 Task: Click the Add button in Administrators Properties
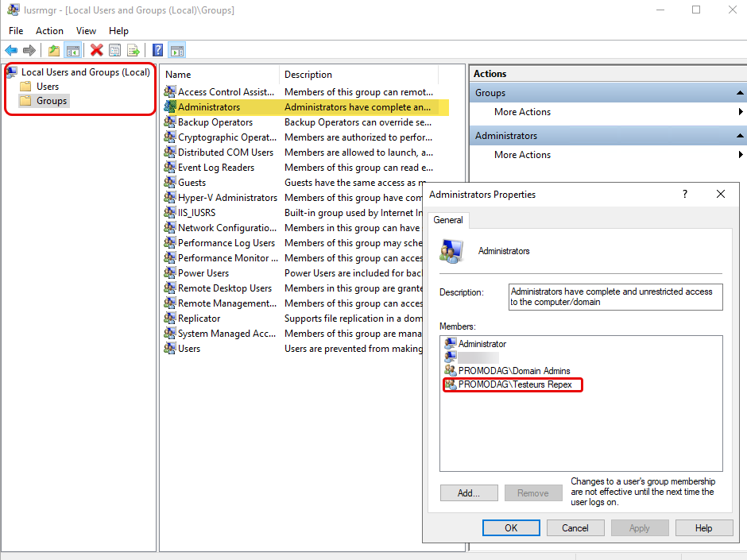coord(469,492)
